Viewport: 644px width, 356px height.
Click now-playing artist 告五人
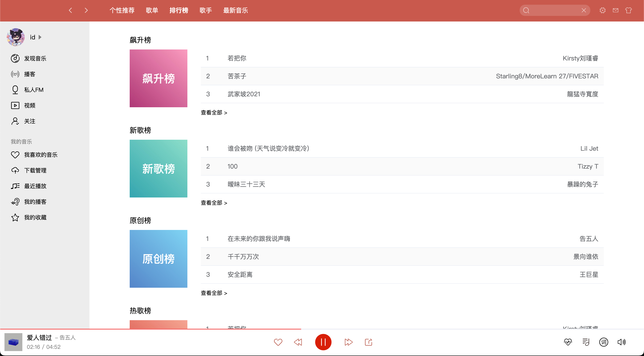(68, 337)
